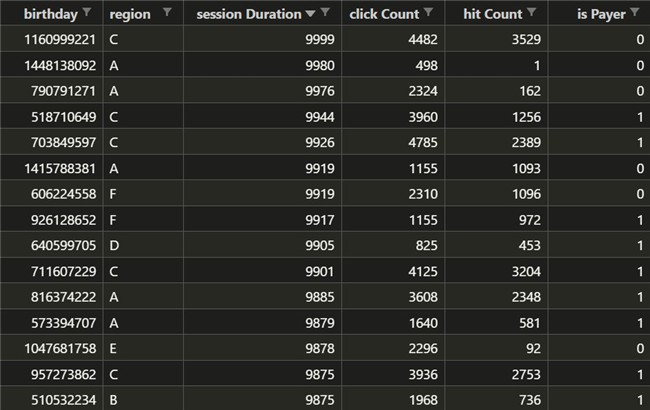Open the region column filter icon

pos(167,12)
